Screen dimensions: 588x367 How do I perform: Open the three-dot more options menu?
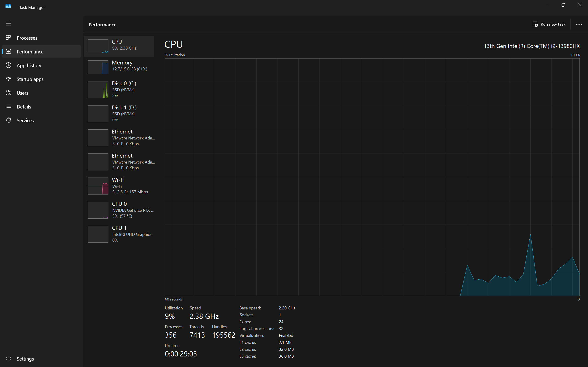pos(579,24)
